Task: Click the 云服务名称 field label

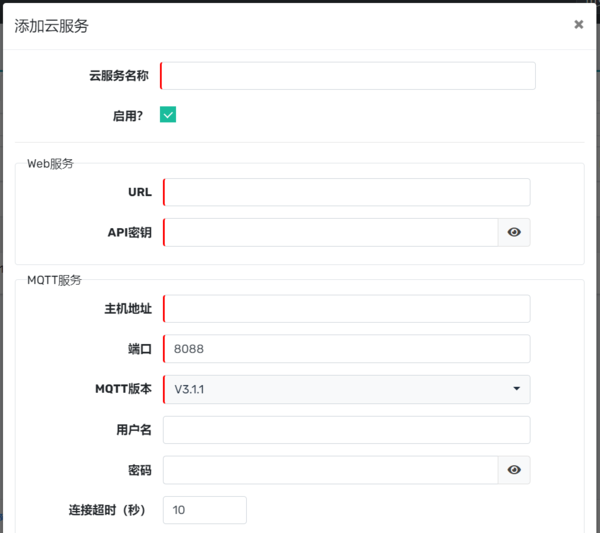Action: tap(118, 76)
